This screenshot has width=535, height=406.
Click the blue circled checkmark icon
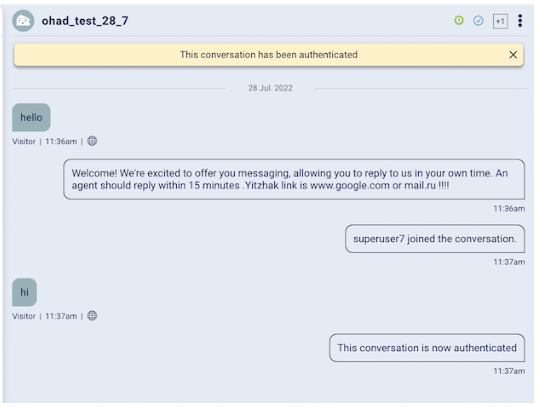click(x=478, y=21)
